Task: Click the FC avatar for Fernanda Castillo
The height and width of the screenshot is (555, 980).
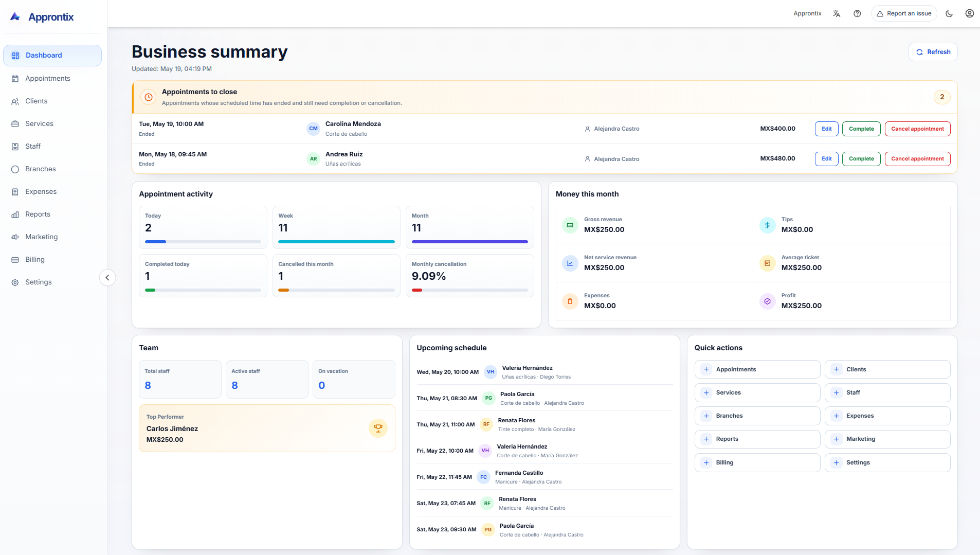Action: pyautogui.click(x=483, y=477)
